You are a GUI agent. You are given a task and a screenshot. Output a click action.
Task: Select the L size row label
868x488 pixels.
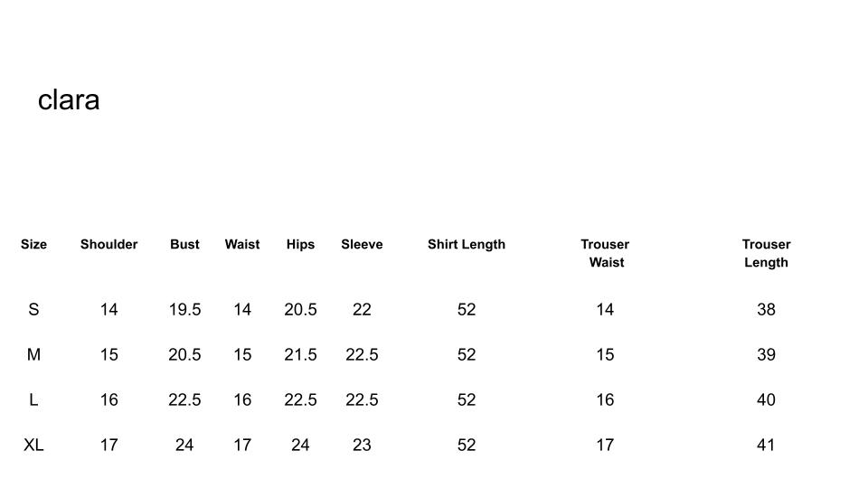(x=33, y=399)
